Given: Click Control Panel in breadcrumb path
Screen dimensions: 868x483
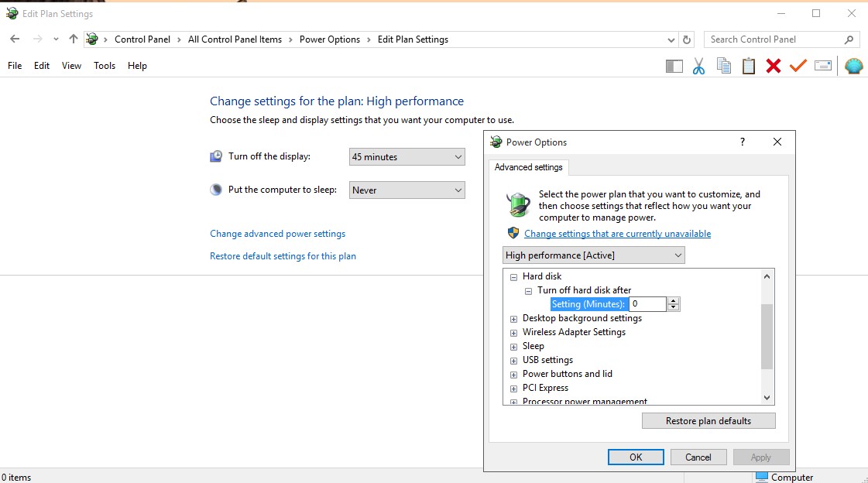Looking at the screenshot, I should tap(142, 39).
